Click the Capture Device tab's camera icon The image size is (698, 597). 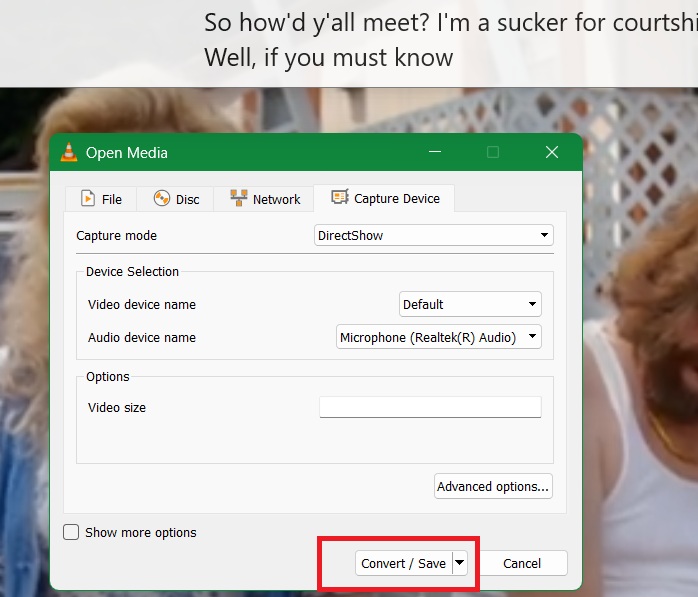tap(340, 198)
